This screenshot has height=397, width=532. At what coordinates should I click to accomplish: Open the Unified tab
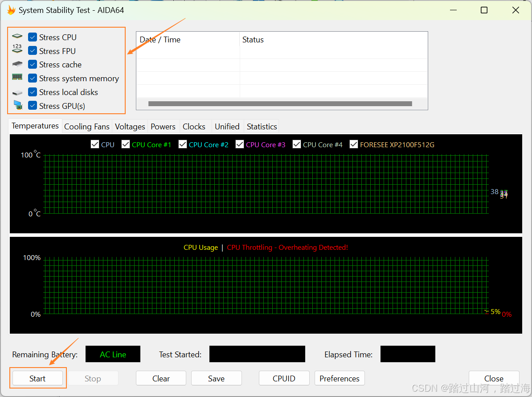227,127
